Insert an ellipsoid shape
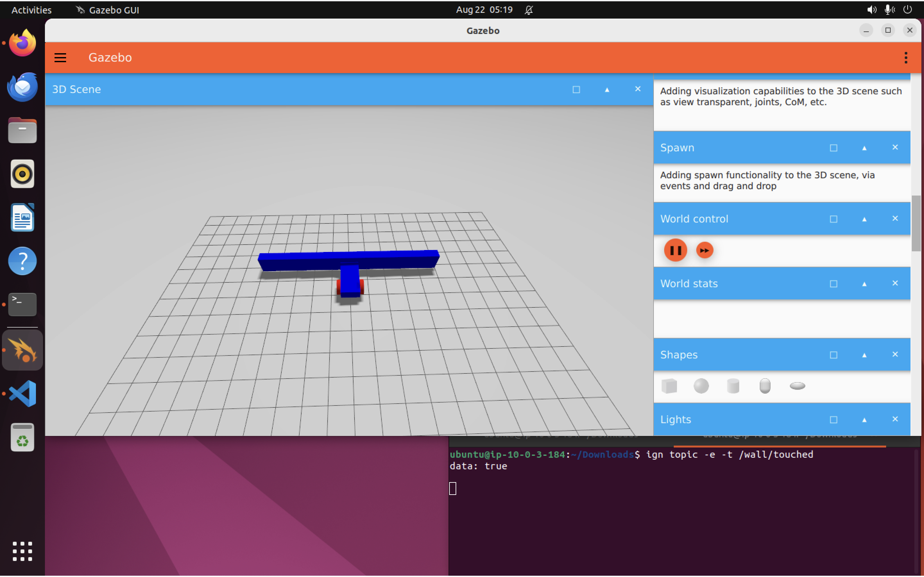This screenshot has height=577, width=924. pos(797,386)
